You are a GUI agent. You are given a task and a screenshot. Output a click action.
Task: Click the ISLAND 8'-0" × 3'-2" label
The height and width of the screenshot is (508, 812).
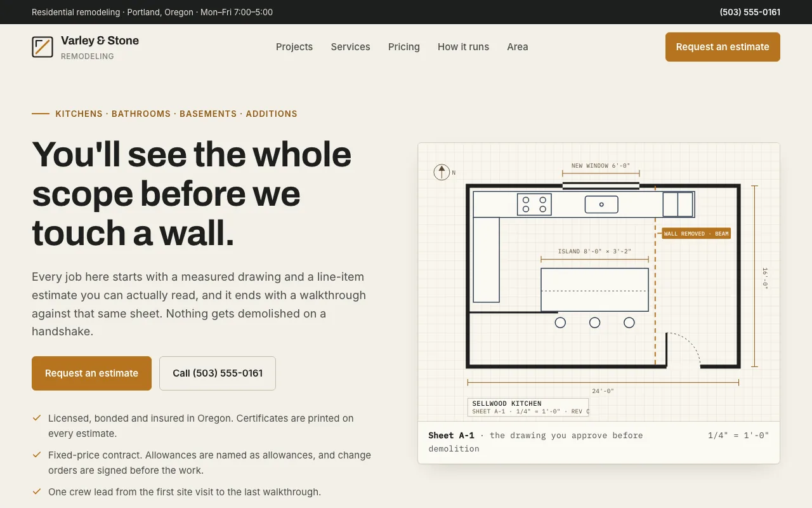[x=594, y=251]
